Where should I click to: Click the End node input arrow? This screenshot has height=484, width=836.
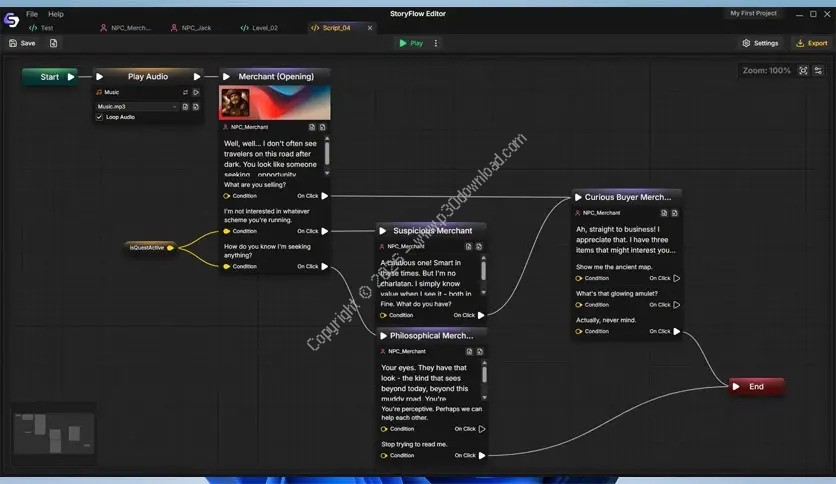(736, 386)
